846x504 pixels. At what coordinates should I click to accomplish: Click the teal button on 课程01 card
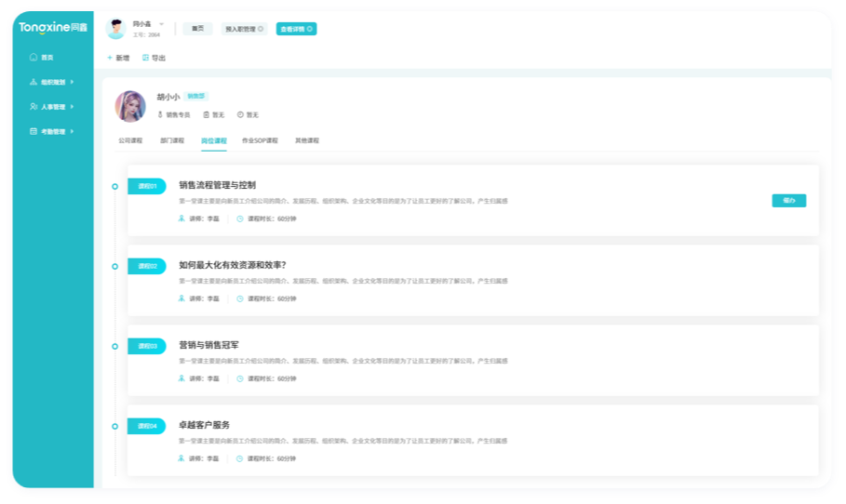(x=789, y=201)
